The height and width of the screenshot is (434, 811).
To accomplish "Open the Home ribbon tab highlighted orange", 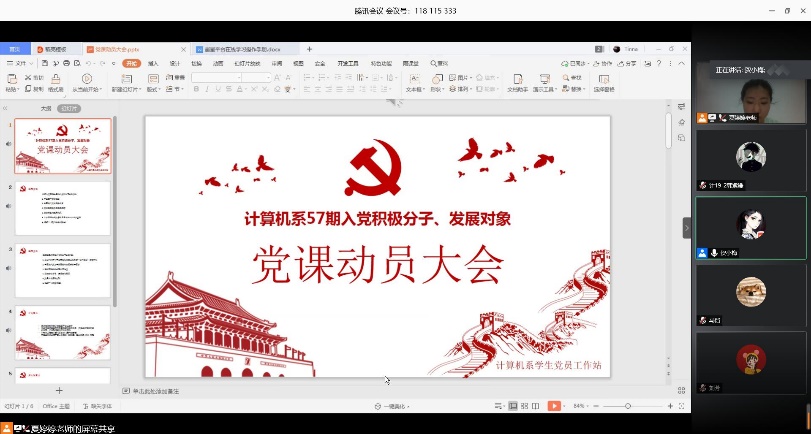I will (x=131, y=63).
